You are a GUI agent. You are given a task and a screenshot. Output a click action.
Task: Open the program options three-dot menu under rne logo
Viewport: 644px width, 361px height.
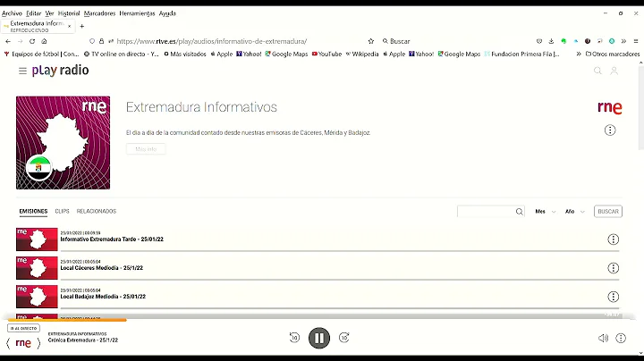(610, 130)
